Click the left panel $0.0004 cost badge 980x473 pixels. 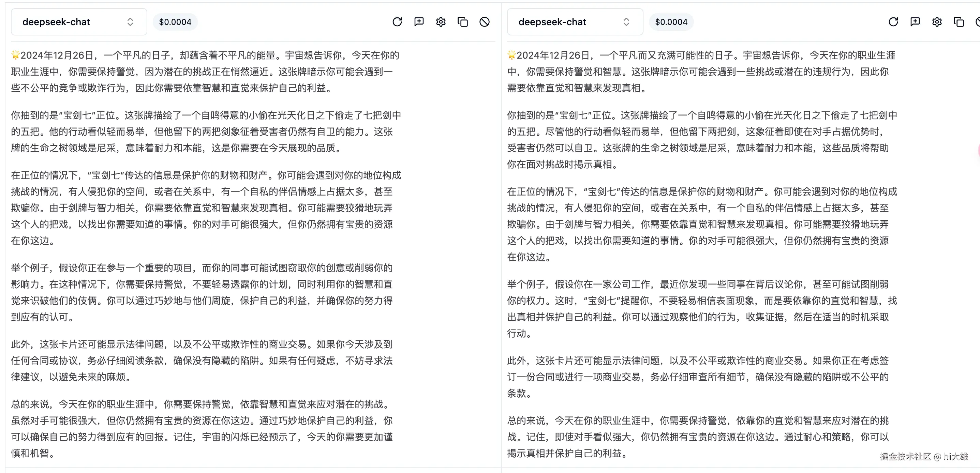pos(175,22)
